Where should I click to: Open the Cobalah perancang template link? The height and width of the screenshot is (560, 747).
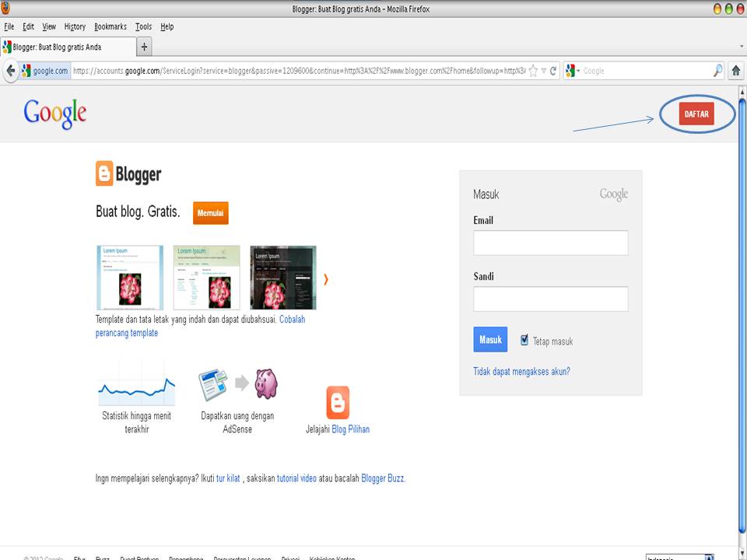(201, 326)
